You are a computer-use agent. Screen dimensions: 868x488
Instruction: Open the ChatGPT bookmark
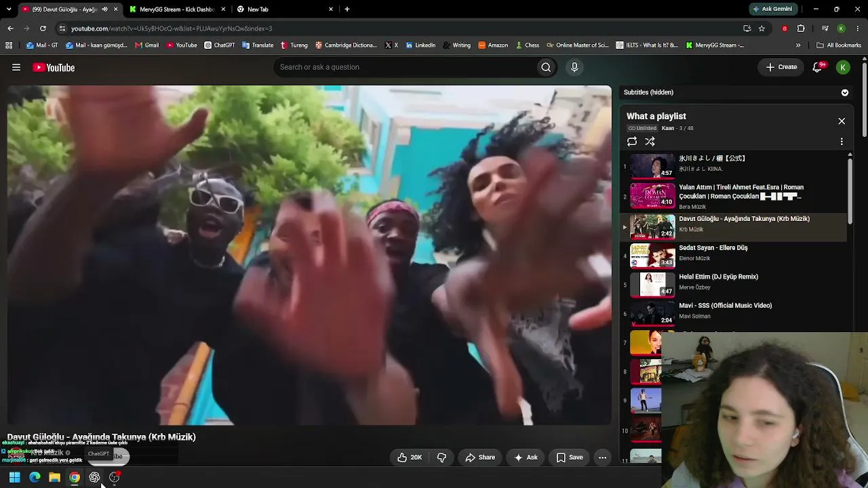coord(220,45)
